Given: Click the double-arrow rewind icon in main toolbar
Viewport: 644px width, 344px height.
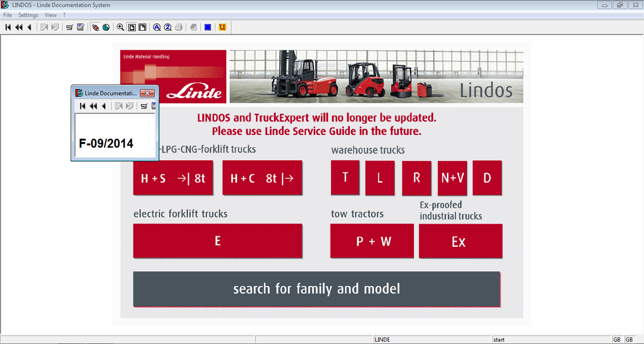Looking at the screenshot, I should pyautogui.click(x=19, y=27).
